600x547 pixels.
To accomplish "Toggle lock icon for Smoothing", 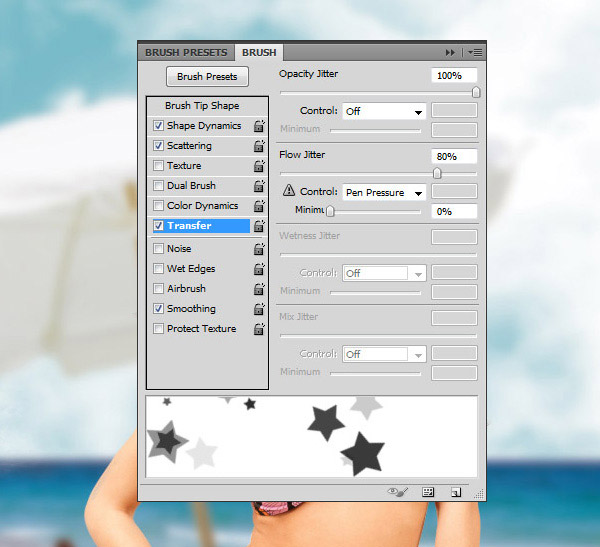I will coord(259,309).
